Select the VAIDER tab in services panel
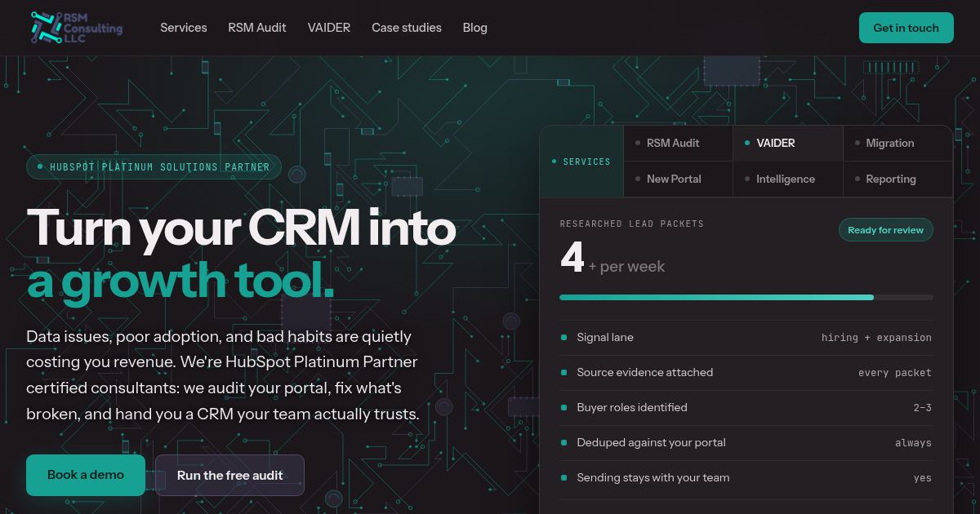Screen dimensions: 980x514 click(x=788, y=143)
